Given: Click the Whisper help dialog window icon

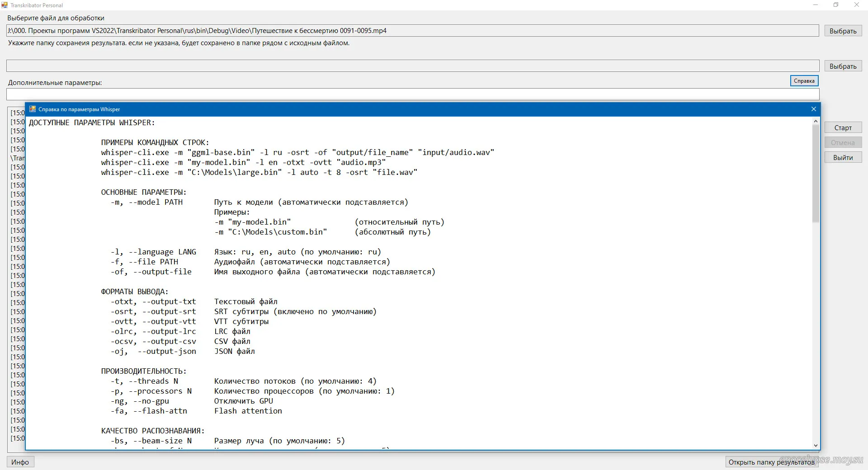Looking at the screenshot, I should [x=32, y=109].
